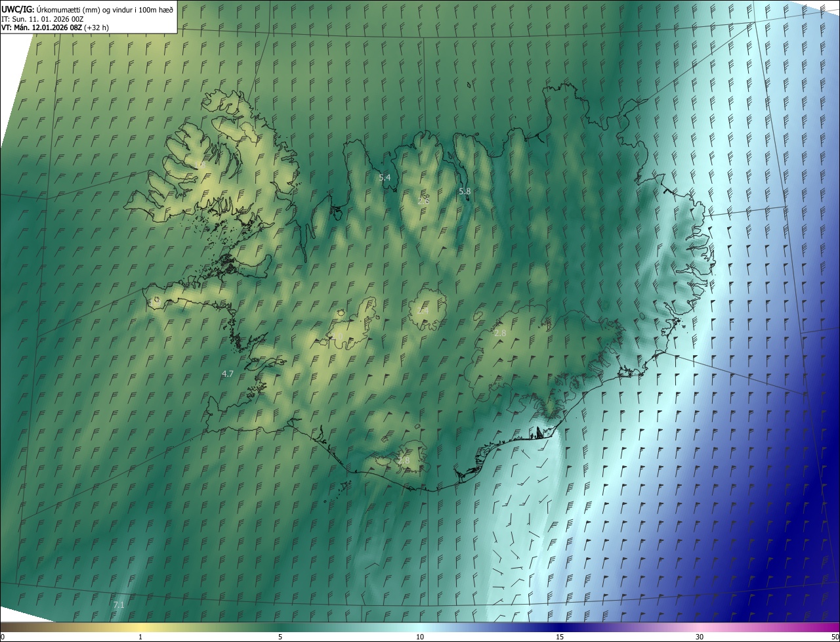Click the 10 tick on the color scale
The height and width of the screenshot is (642, 840).
pos(420,637)
